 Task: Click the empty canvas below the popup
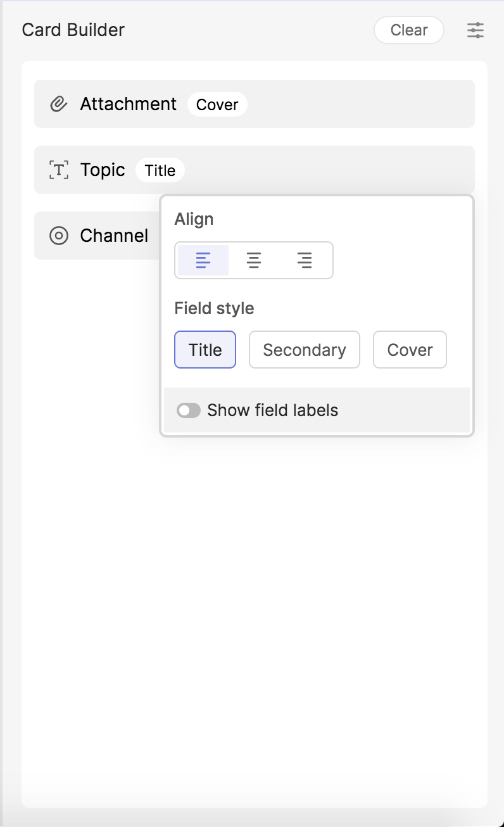point(253,602)
